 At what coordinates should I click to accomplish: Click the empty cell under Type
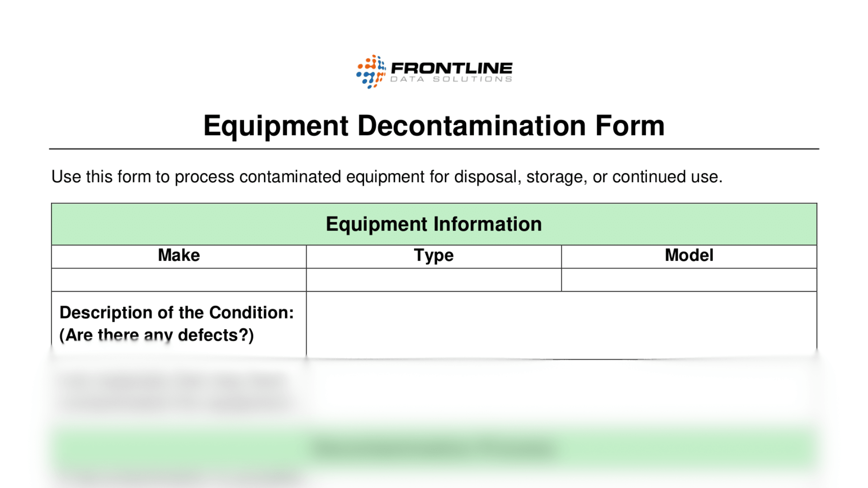pyautogui.click(x=434, y=280)
